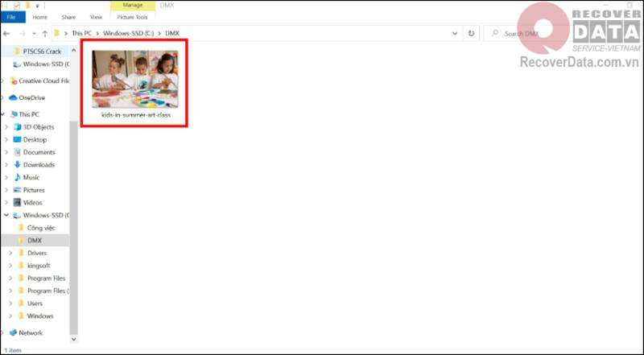Click the Downloads arrow icon
Image resolution: width=644 pixels, height=355 pixels.
(17, 165)
